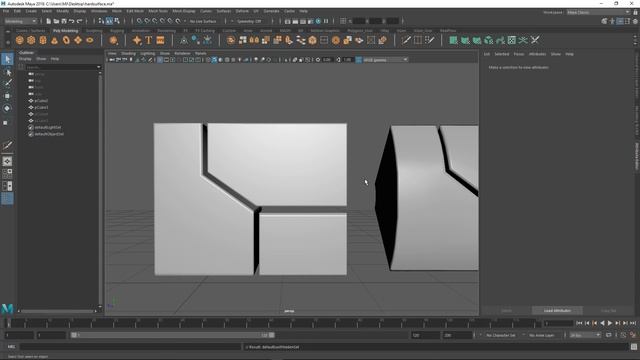
Task: Open the Modeling menu set dropdown
Action: coord(21,21)
